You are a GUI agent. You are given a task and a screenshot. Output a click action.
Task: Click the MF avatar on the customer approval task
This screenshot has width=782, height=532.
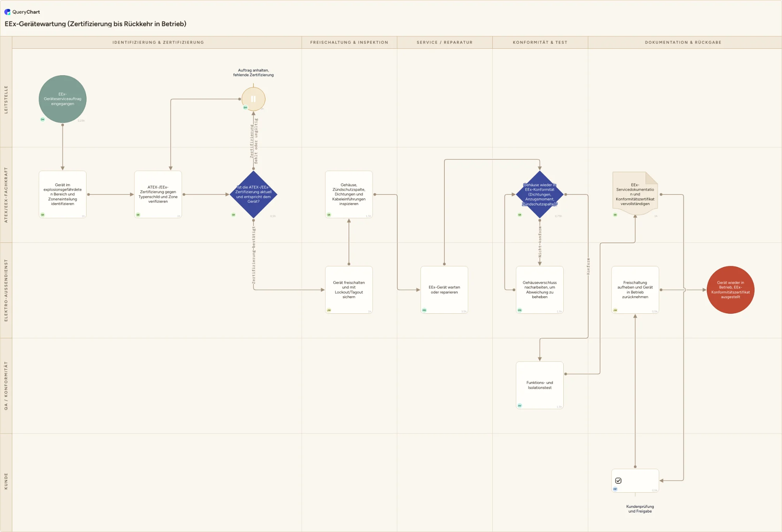tap(615, 489)
